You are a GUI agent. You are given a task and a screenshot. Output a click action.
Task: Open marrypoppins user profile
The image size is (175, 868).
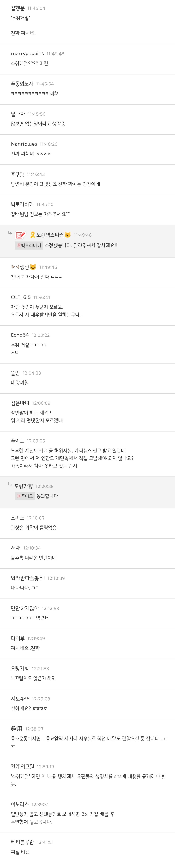click(27, 54)
